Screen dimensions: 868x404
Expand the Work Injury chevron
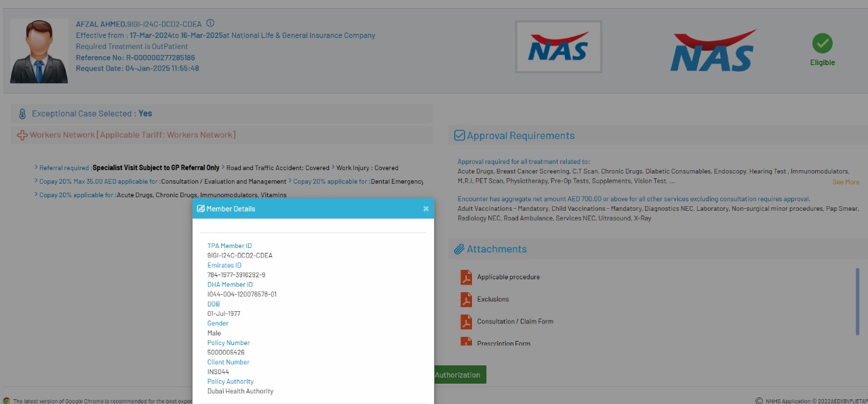(333, 167)
